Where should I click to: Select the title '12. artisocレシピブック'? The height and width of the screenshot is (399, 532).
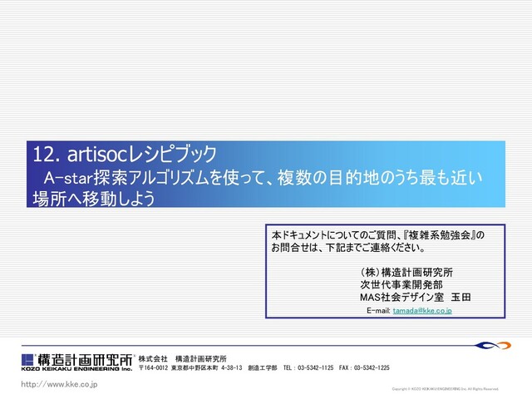pos(125,154)
